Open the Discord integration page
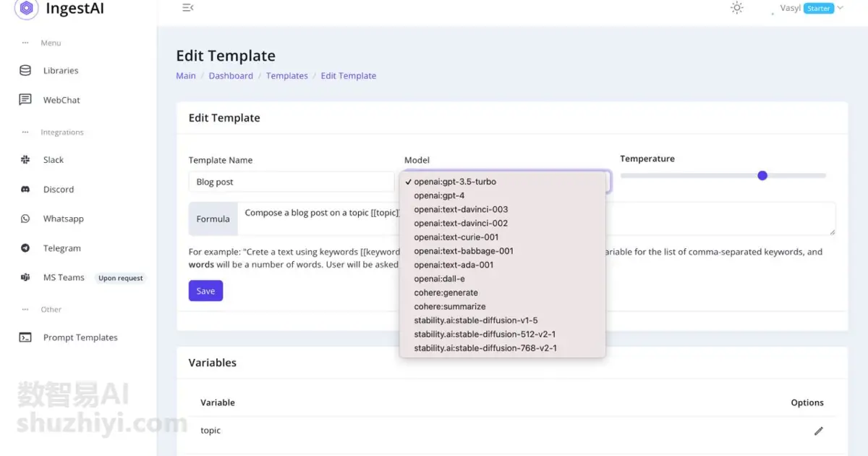868x456 pixels. (x=59, y=189)
